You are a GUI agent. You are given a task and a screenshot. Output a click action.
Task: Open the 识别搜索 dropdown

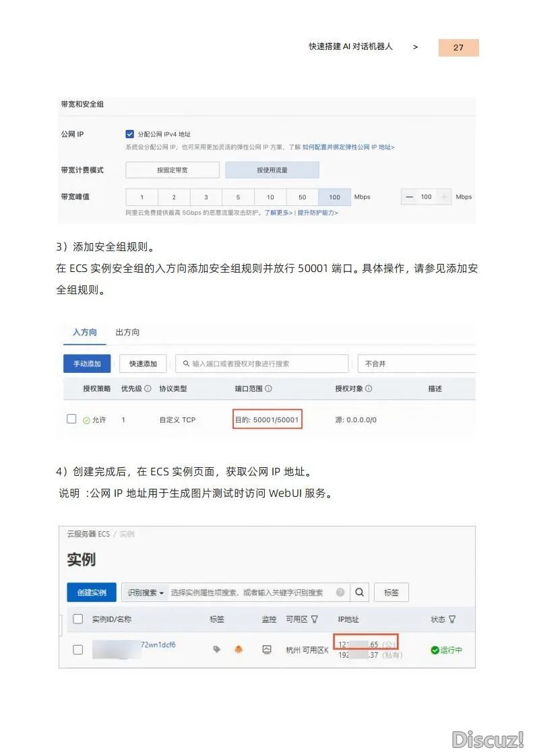point(144,592)
